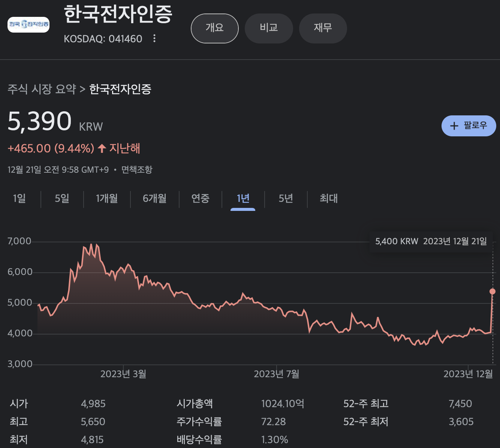Screen dimensions: 500x448
Task: Switch chart to 5년 range
Action: tap(286, 199)
